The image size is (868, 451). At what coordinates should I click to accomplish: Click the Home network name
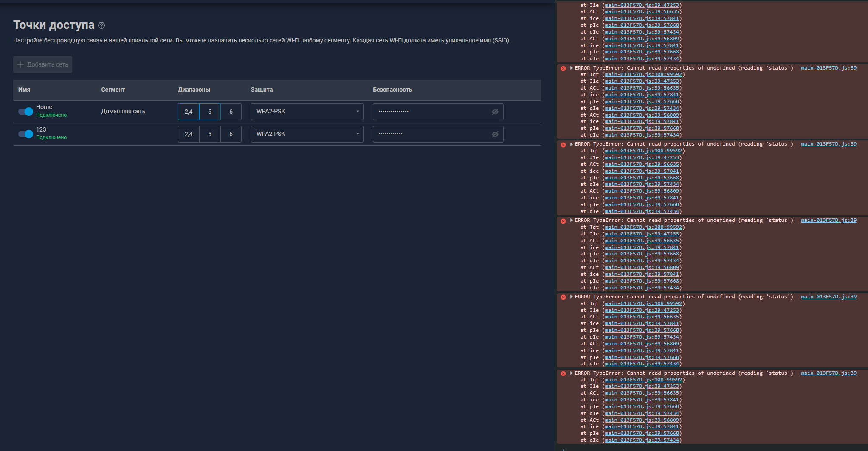tap(44, 107)
